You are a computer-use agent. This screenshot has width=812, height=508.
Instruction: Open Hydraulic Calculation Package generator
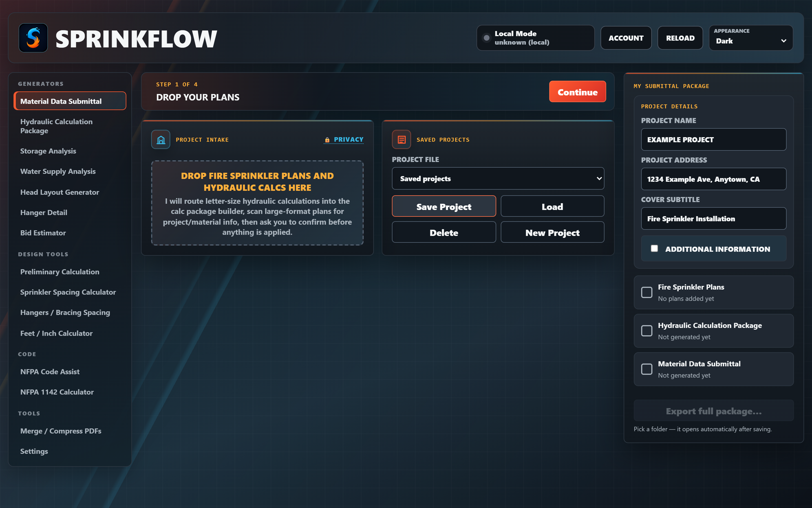[70, 126]
